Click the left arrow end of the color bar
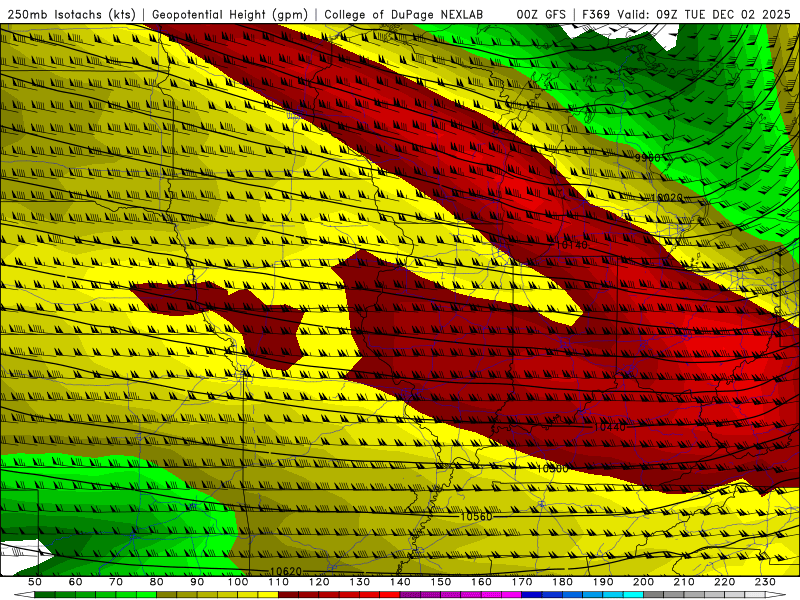This screenshot has height=600, width=800. click(x=24, y=595)
